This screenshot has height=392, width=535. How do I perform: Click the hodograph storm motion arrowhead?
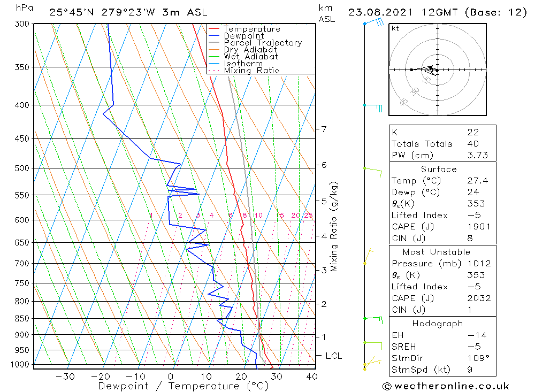430,67
